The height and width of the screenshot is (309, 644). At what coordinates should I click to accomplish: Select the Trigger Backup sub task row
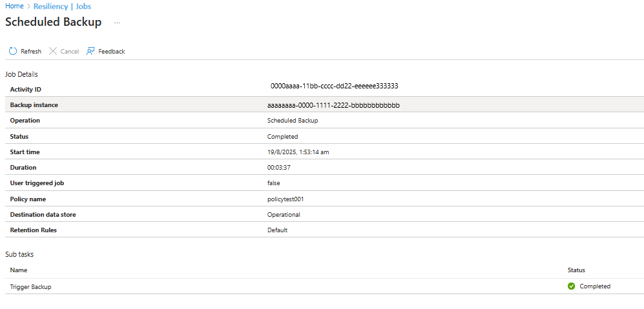(x=322, y=286)
